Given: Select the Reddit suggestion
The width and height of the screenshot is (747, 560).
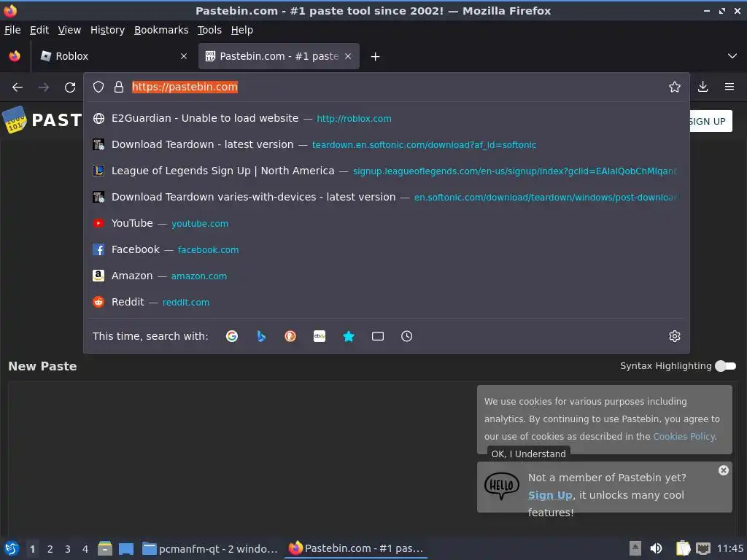Looking at the screenshot, I should (x=387, y=302).
